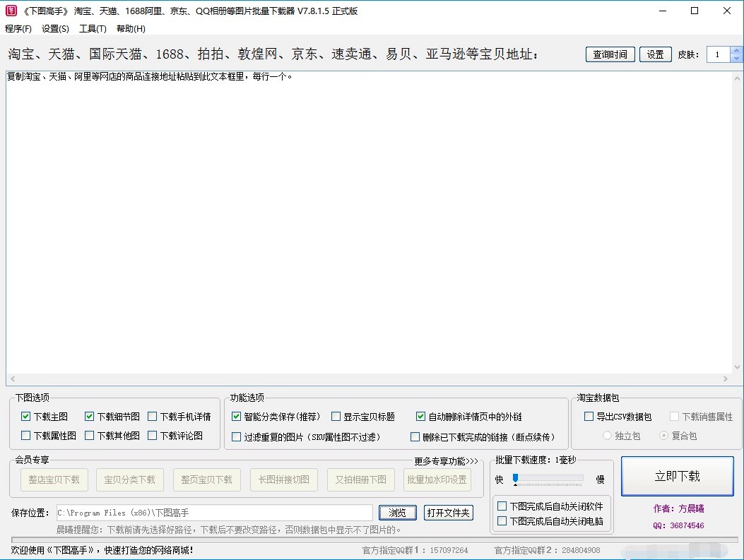This screenshot has width=744, height=560.
Task: Click the 批量加水印设置 button
Action: pyautogui.click(x=437, y=480)
